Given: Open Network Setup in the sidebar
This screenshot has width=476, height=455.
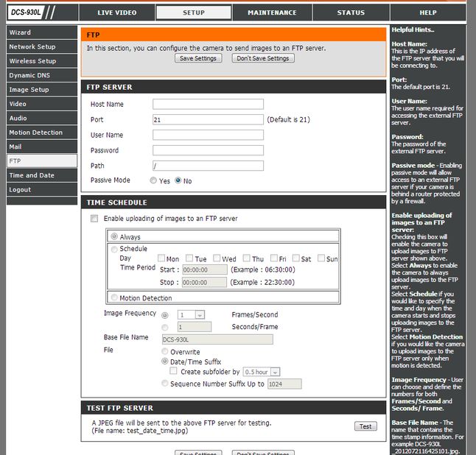Looking at the screenshot, I should pyautogui.click(x=42, y=46).
